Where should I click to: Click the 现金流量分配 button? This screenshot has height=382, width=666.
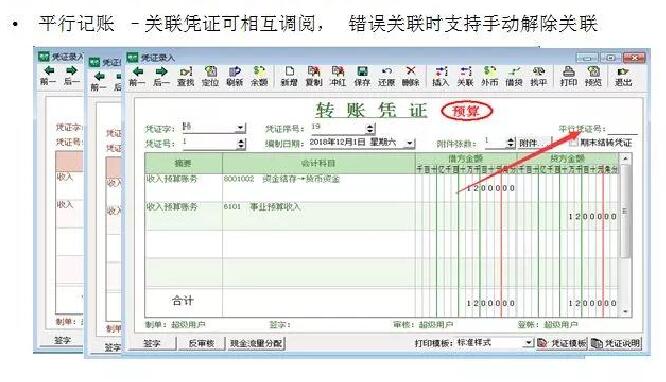pos(257,343)
